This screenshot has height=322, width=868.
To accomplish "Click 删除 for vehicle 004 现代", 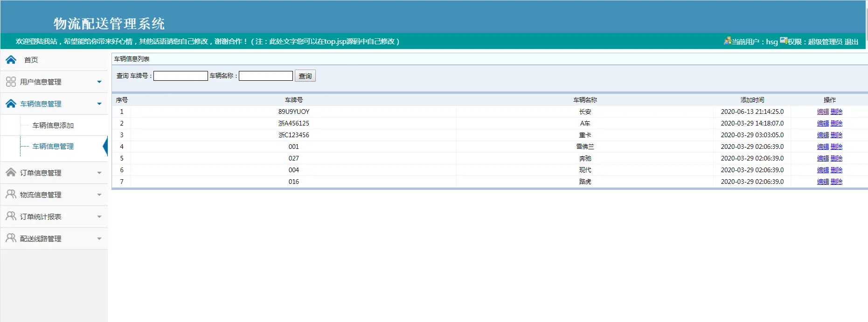I will 837,170.
